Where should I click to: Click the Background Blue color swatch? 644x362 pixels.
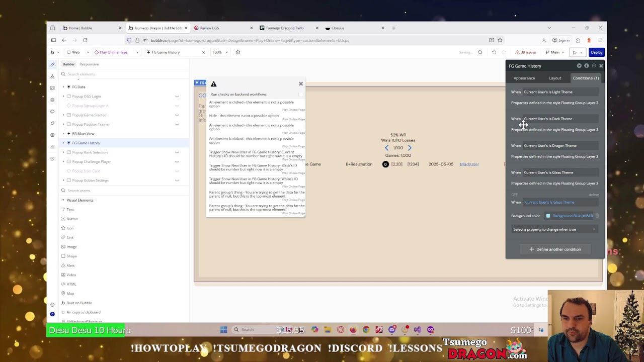548,216
